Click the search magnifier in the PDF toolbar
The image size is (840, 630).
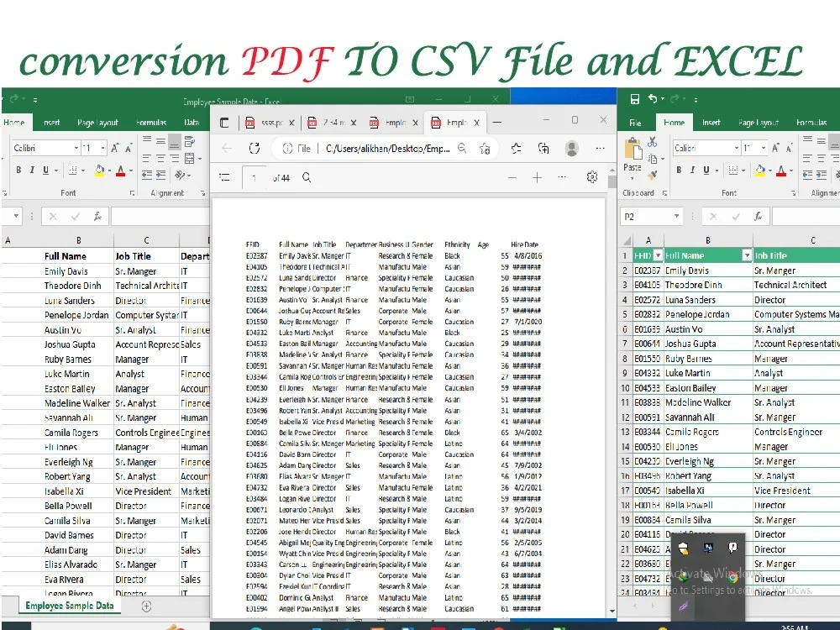pos(307,176)
